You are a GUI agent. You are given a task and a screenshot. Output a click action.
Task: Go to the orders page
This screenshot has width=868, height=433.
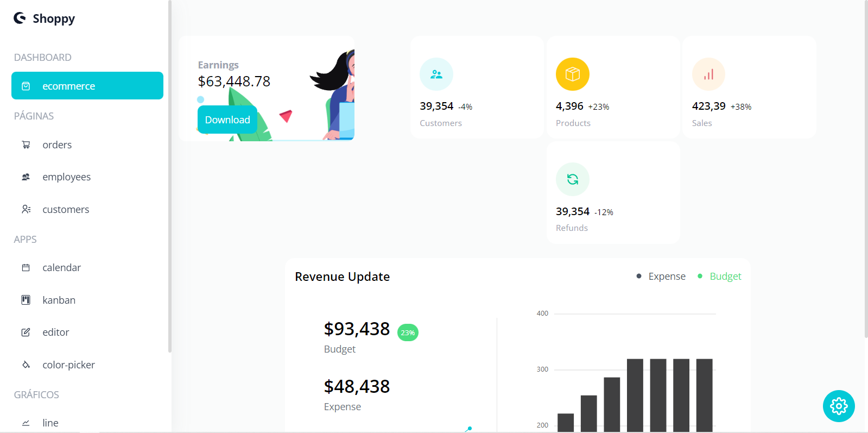87,145
